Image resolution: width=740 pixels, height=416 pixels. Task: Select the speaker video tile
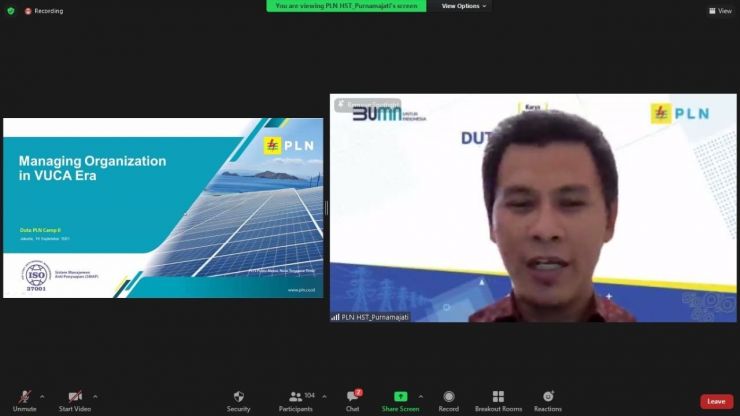click(533, 208)
